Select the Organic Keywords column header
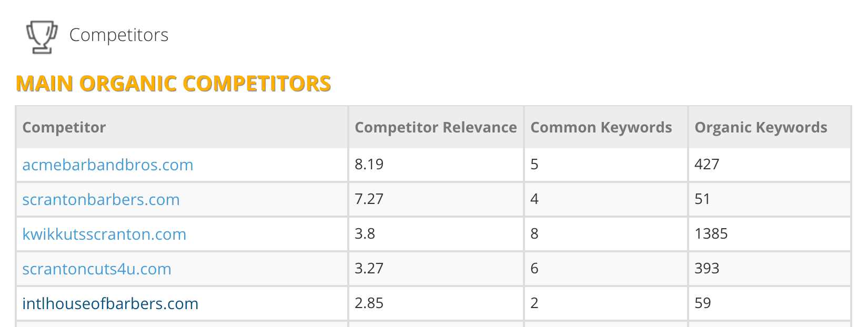The image size is (868, 327). 761,128
